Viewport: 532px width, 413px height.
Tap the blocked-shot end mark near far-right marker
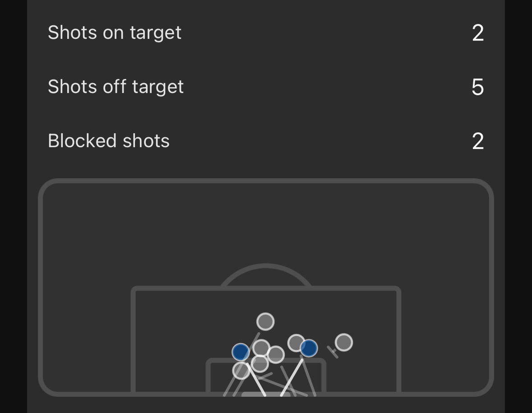[333, 351]
